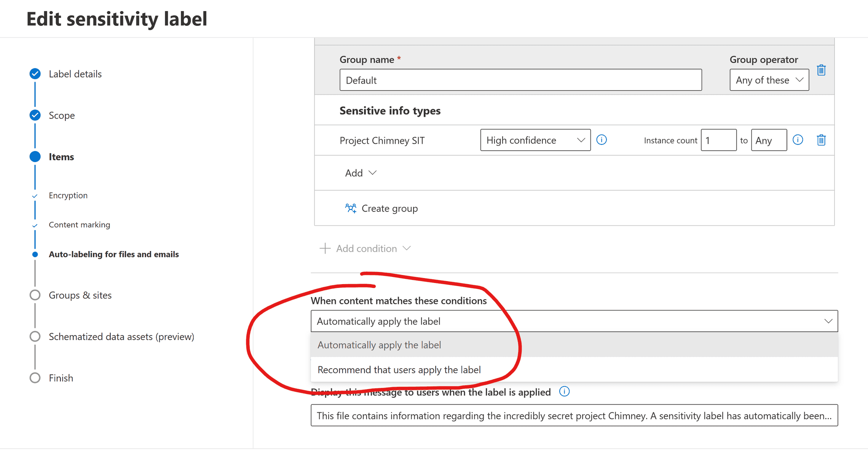The height and width of the screenshot is (453, 868).
Task: Select Automatically apply the label option
Action: [379, 345]
